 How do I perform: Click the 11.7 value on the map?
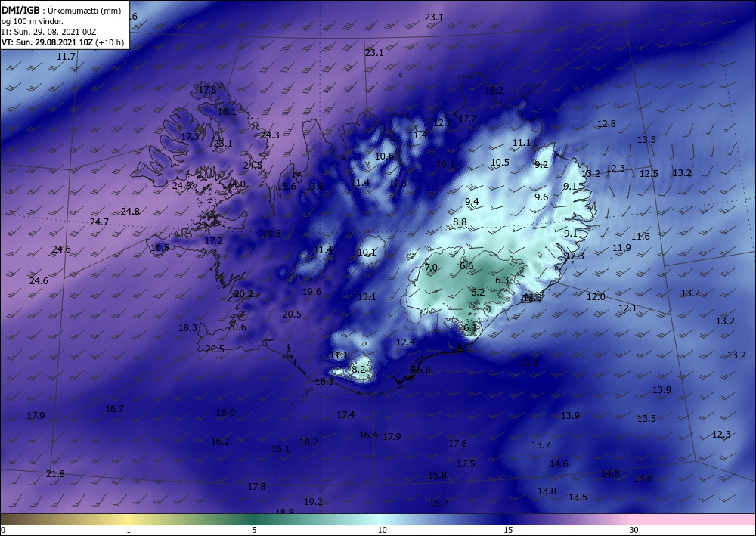(66, 57)
